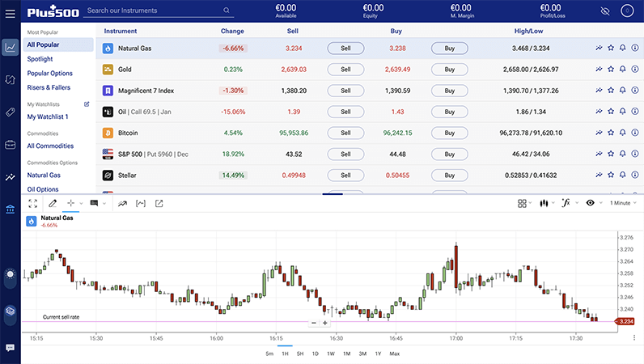Set price alert bell for Gold
Image resolution: width=644 pixels, height=364 pixels.
(x=623, y=70)
